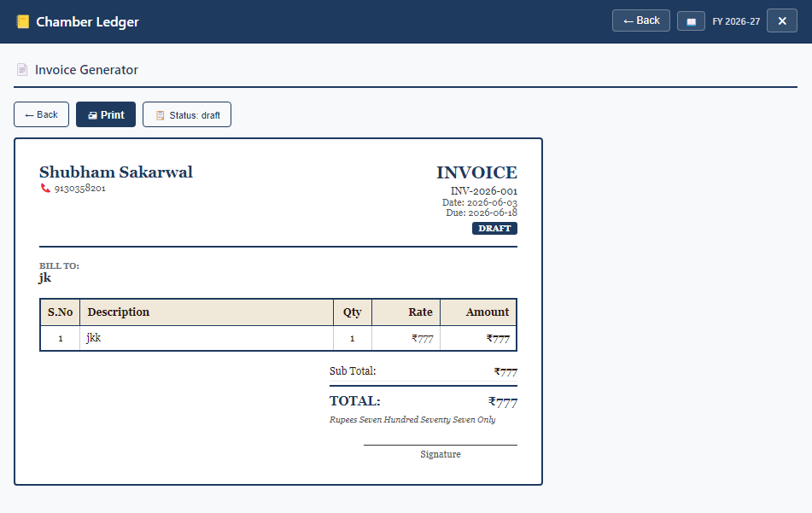Click the Description column header
The width and height of the screenshot is (812, 513).
(x=207, y=312)
